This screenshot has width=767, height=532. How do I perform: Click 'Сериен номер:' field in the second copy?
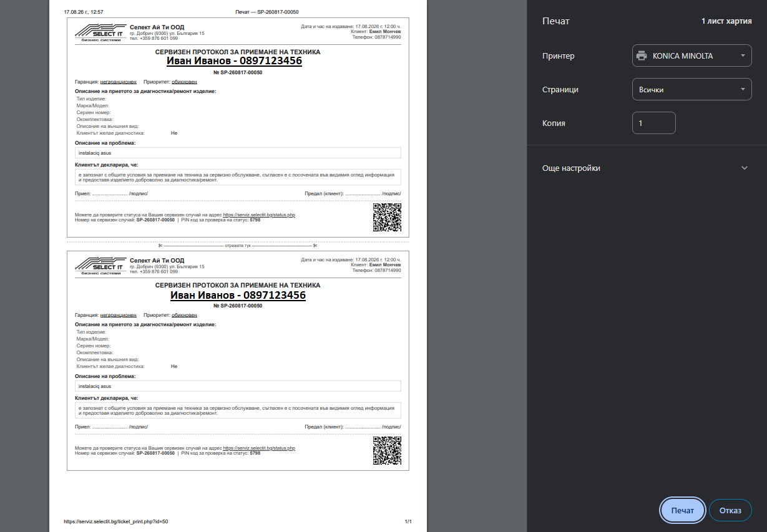pos(94,346)
